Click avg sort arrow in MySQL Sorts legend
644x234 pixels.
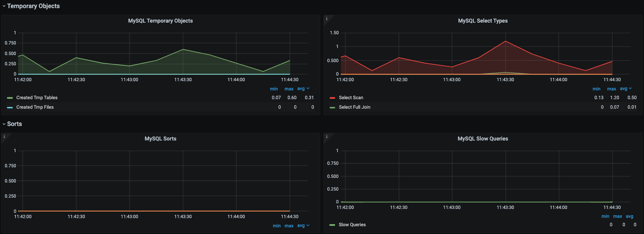[308, 226]
